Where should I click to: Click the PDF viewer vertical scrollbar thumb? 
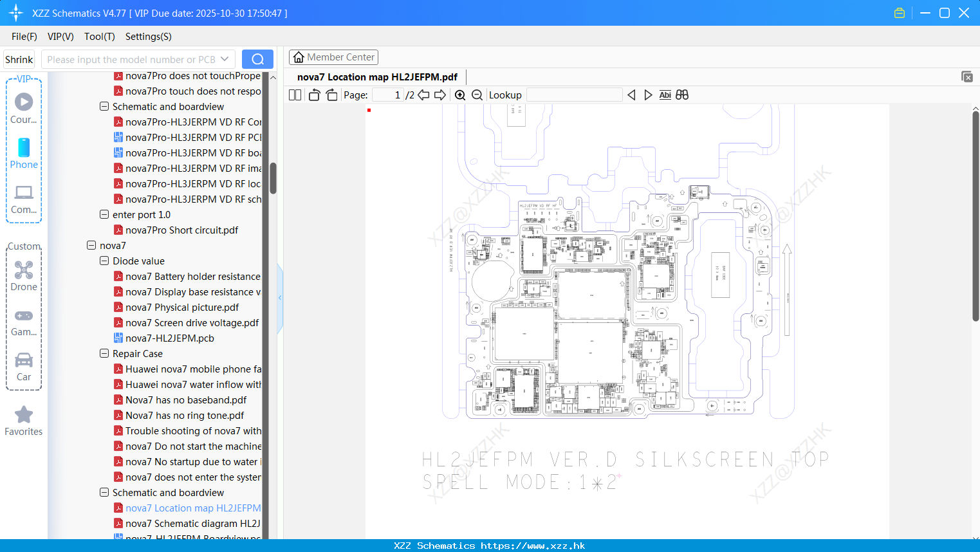coord(975,216)
